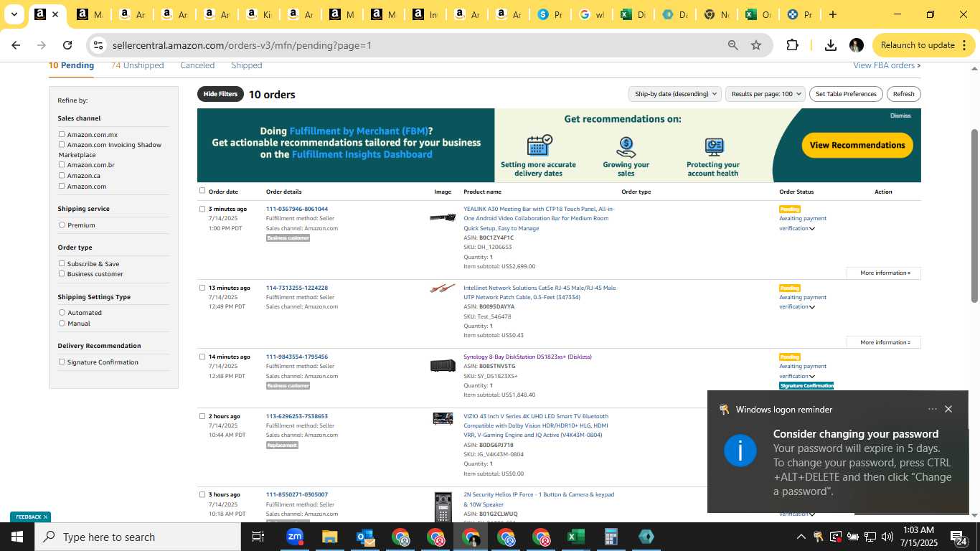Viewport: 980px width, 551px height.
Task: Switch to the Canceled tab
Action: pos(197,65)
